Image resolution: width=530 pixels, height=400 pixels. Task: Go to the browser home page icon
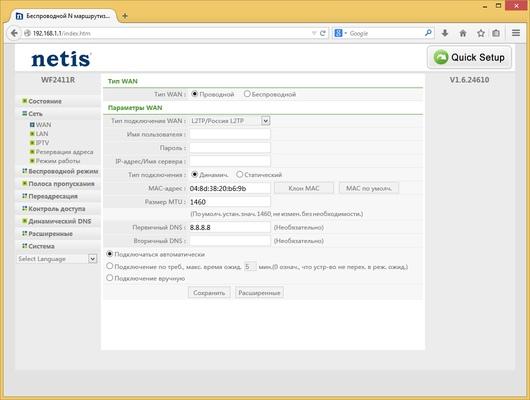[x=463, y=33]
